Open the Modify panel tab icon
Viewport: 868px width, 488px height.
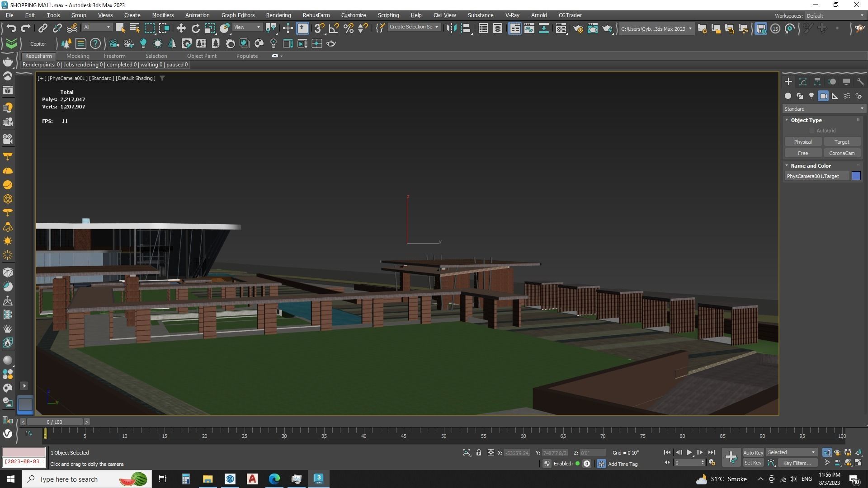pos(803,82)
